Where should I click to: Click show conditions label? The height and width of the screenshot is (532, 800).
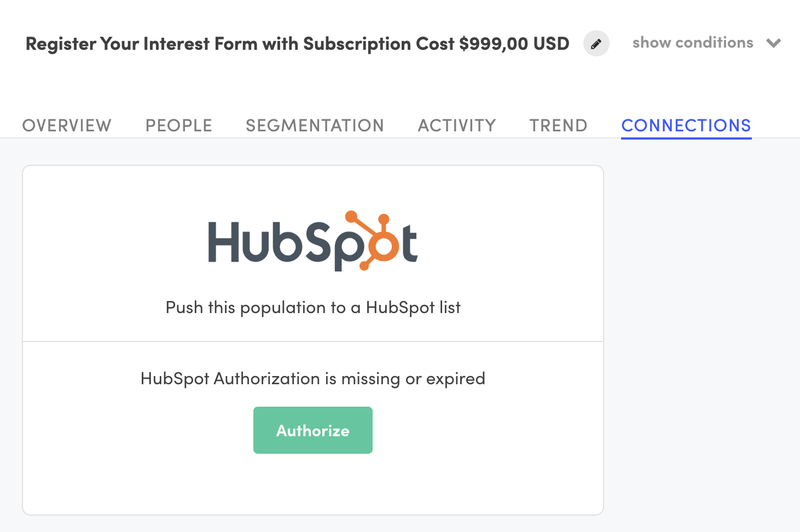click(x=692, y=43)
